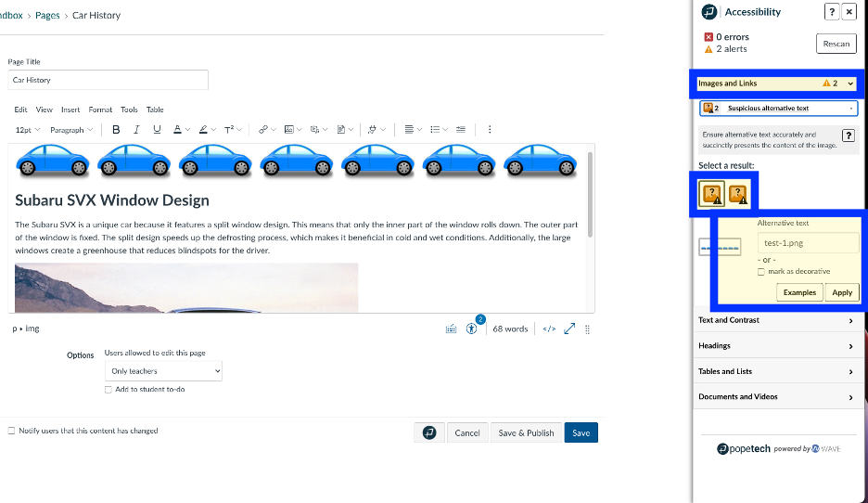Open help for alternative text guidance
Image resolution: width=868 pixels, height=503 pixels.
pos(849,135)
